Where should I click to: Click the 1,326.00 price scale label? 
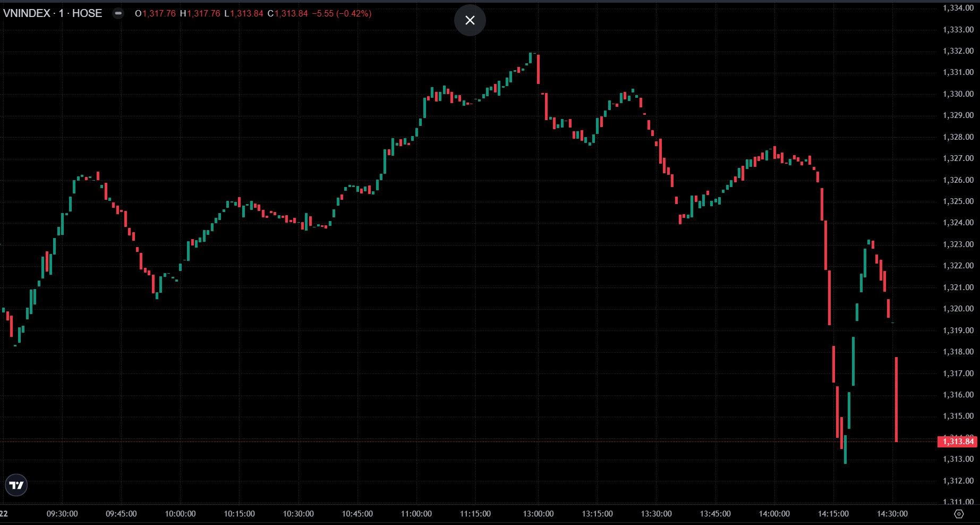[x=958, y=180]
